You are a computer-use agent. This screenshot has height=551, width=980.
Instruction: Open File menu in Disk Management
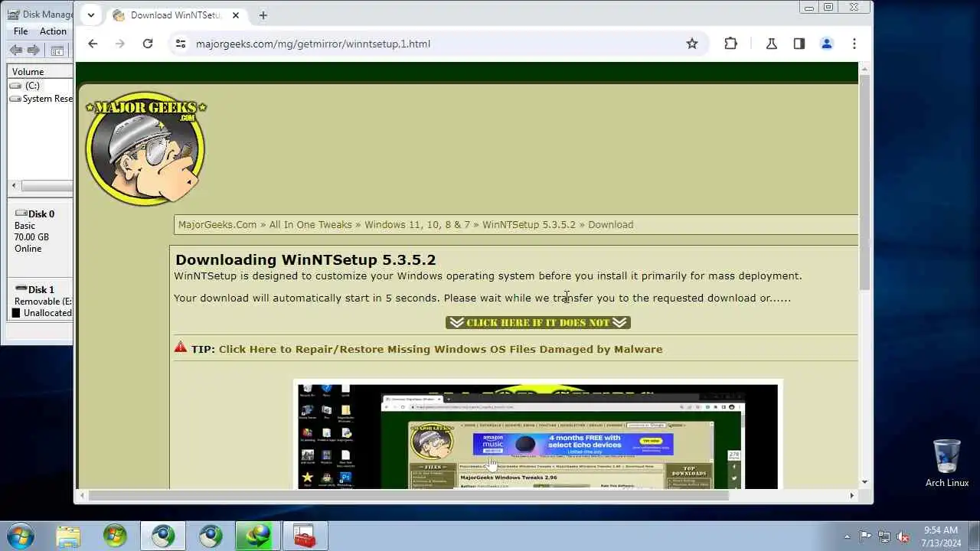[21, 31]
